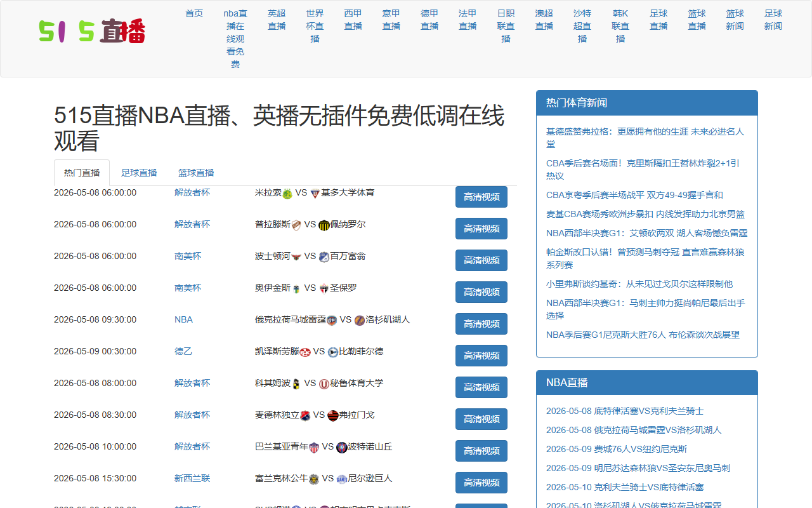This screenshot has width=812, height=508.
Task: Open news 尼克斯大胜76人 布伦森谈次战展望
Action: [x=643, y=335]
